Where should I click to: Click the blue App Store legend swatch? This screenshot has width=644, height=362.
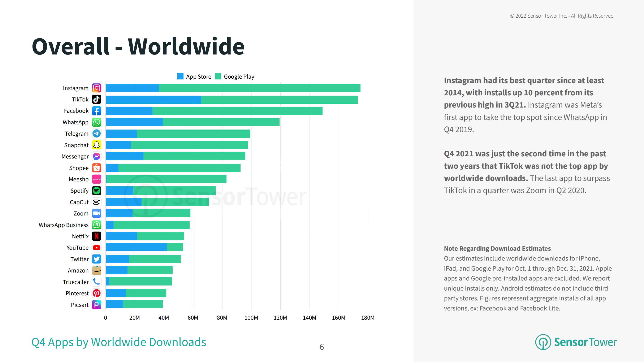click(x=180, y=77)
